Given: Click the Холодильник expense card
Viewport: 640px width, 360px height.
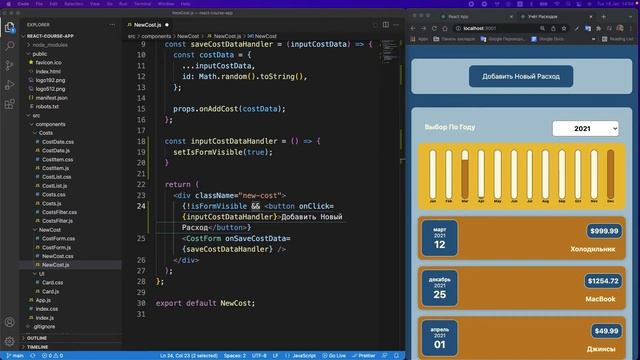Looking at the screenshot, I should [522, 238].
